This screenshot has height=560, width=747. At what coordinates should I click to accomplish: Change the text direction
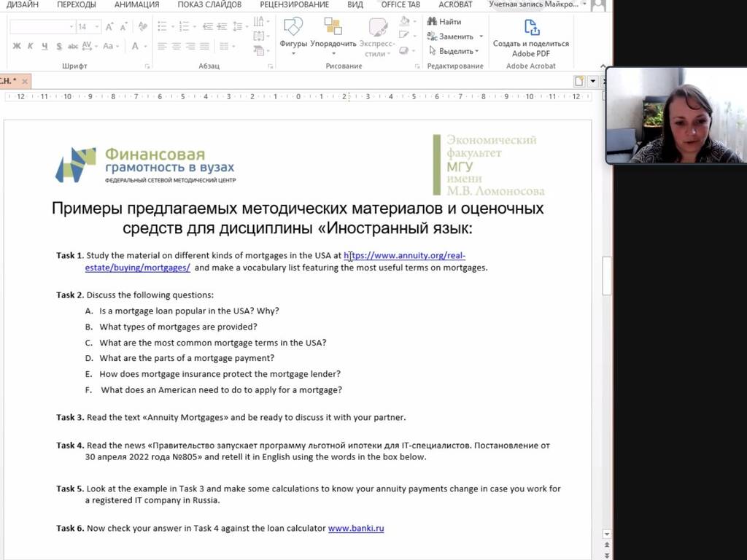260,22
